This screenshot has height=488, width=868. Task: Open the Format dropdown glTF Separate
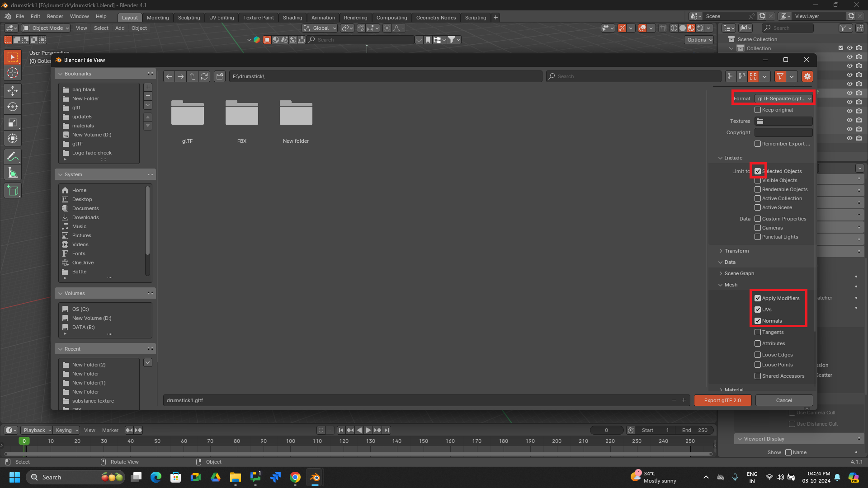[x=784, y=99]
